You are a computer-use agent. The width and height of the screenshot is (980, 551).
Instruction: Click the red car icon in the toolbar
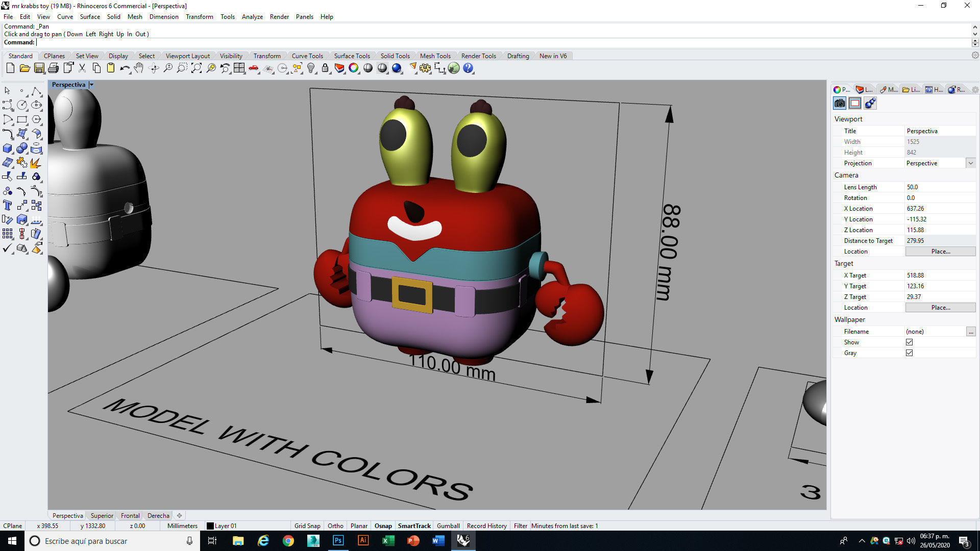[x=253, y=68]
